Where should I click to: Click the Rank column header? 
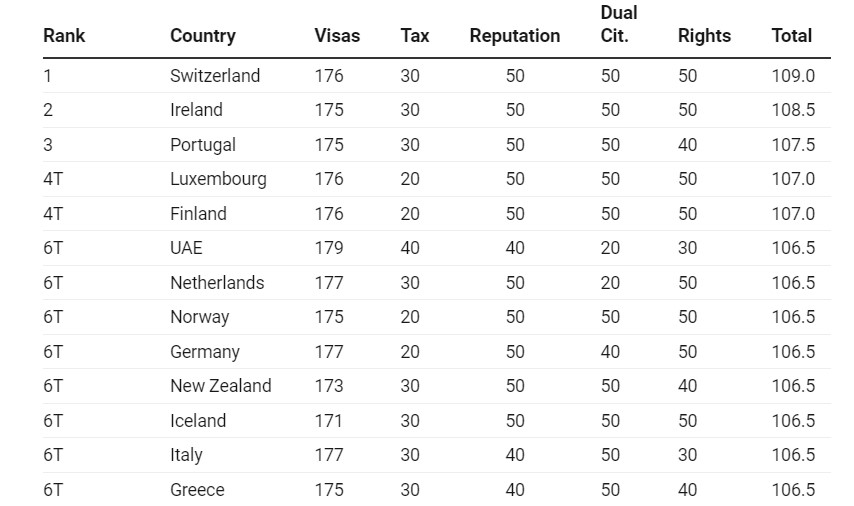click(x=64, y=36)
